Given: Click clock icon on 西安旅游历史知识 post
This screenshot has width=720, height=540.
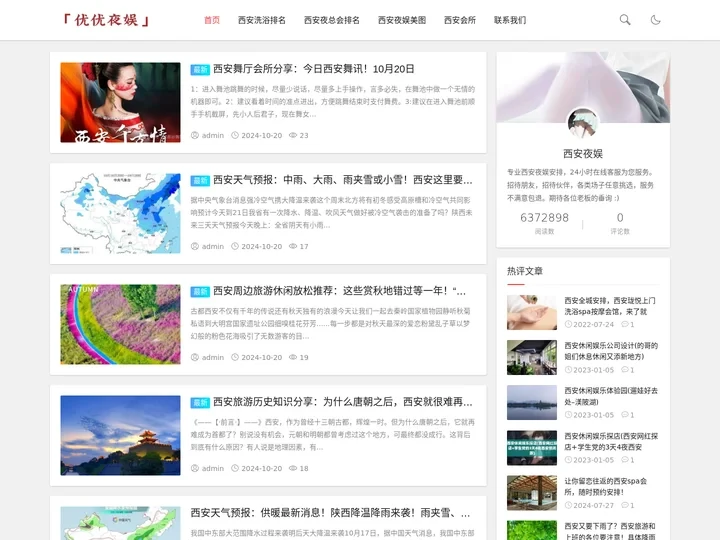Looking at the screenshot, I should 235,468.
